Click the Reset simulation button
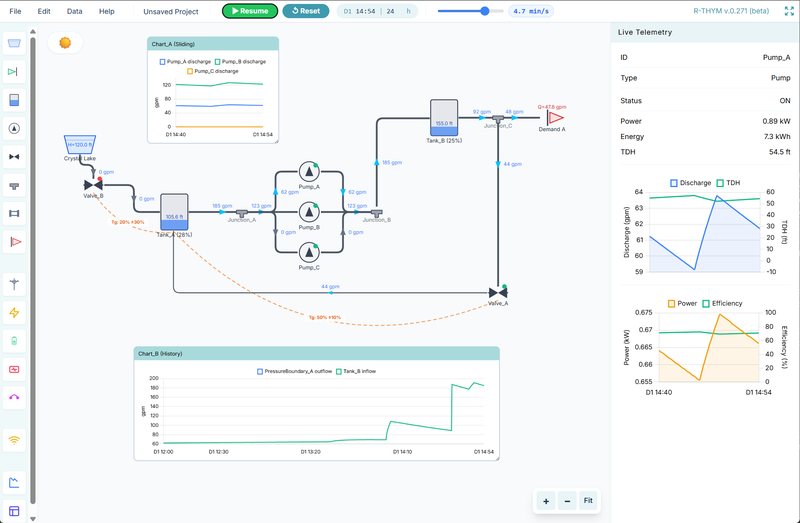This screenshot has width=800, height=523. tap(306, 11)
